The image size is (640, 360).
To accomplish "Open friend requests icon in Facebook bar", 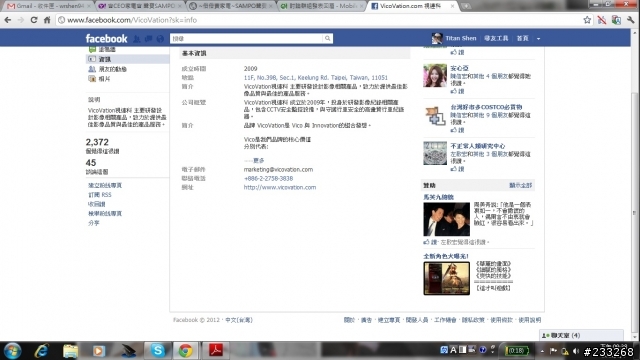I will [137, 39].
